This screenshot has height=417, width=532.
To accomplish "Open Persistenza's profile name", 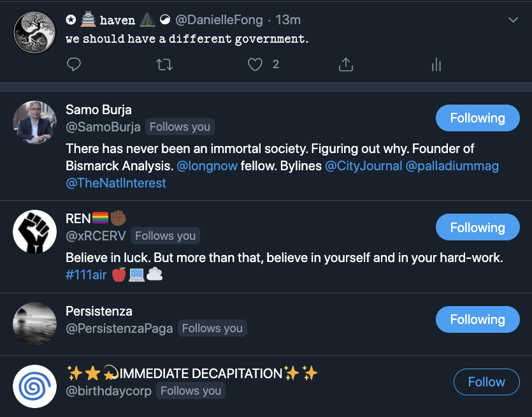I will coord(99,311).
